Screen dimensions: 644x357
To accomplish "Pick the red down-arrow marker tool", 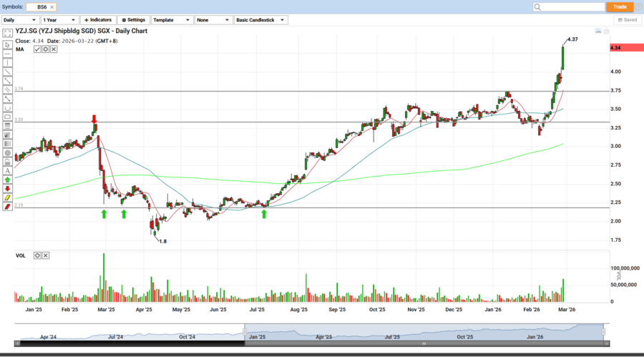I will (x=7, y=189).
